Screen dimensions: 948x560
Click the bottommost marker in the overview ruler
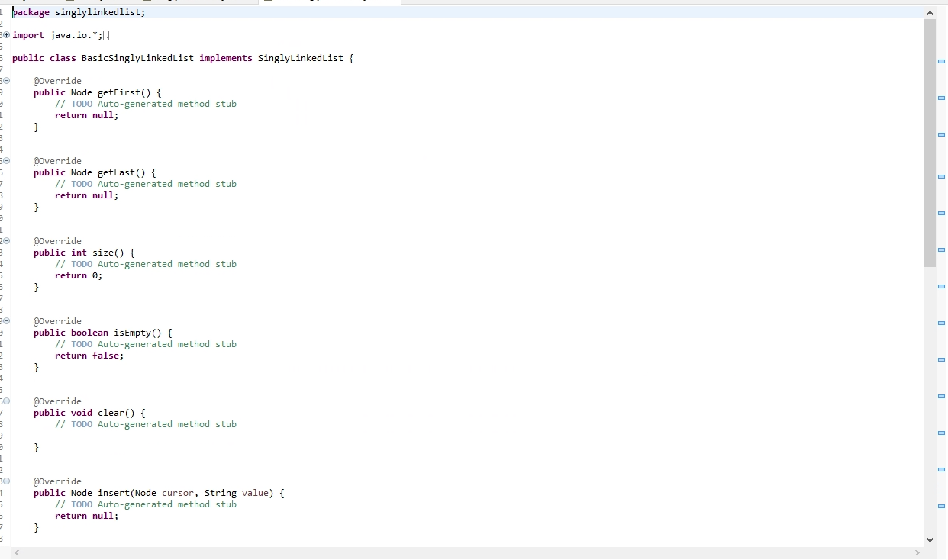[941, 505]
